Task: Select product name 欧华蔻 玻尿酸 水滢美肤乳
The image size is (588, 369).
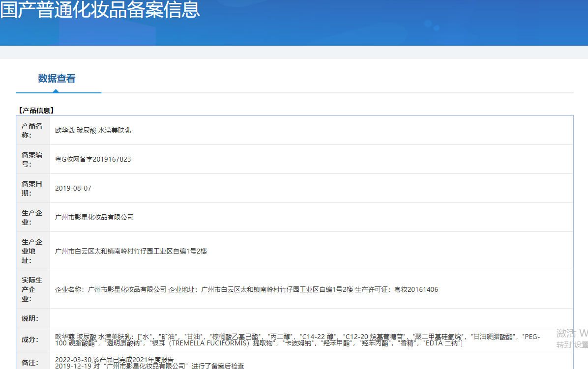Action: (93, 130)
